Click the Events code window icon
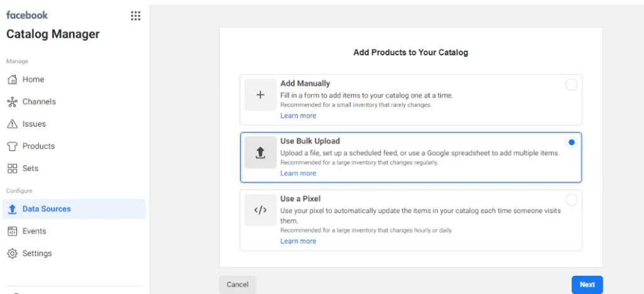 coord(12,231)
